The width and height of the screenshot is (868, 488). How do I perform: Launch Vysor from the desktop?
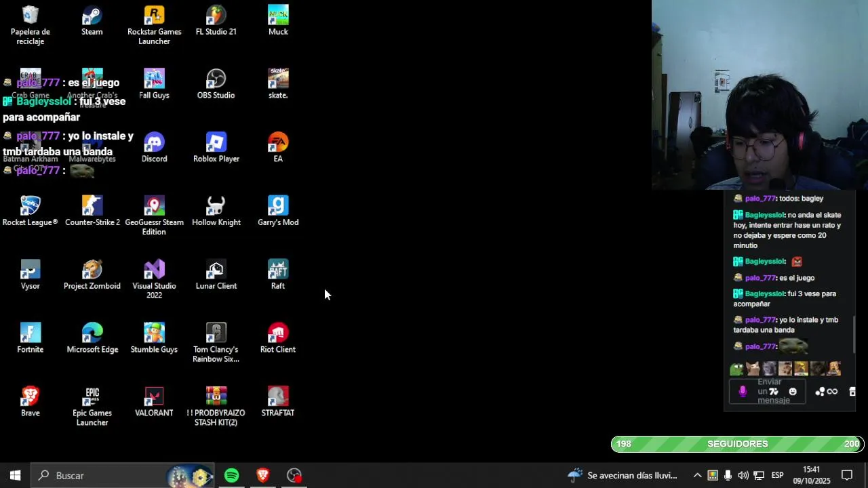[31, 275]
